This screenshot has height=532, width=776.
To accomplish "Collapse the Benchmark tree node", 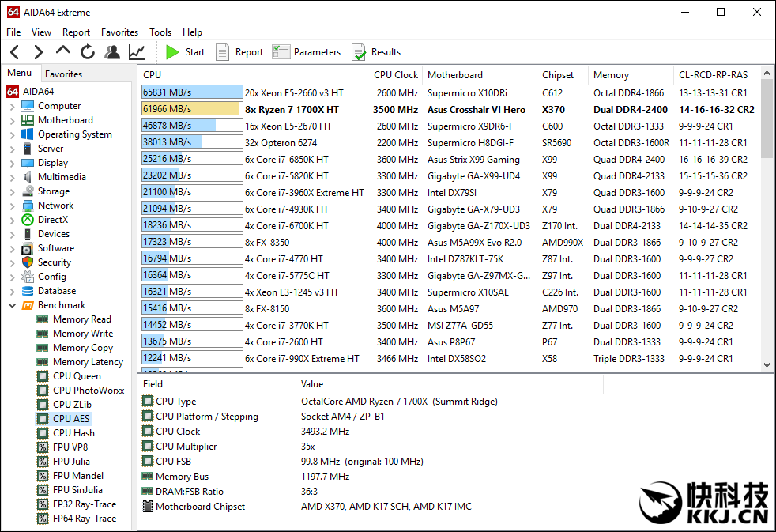I will click(x=12, y=305).
